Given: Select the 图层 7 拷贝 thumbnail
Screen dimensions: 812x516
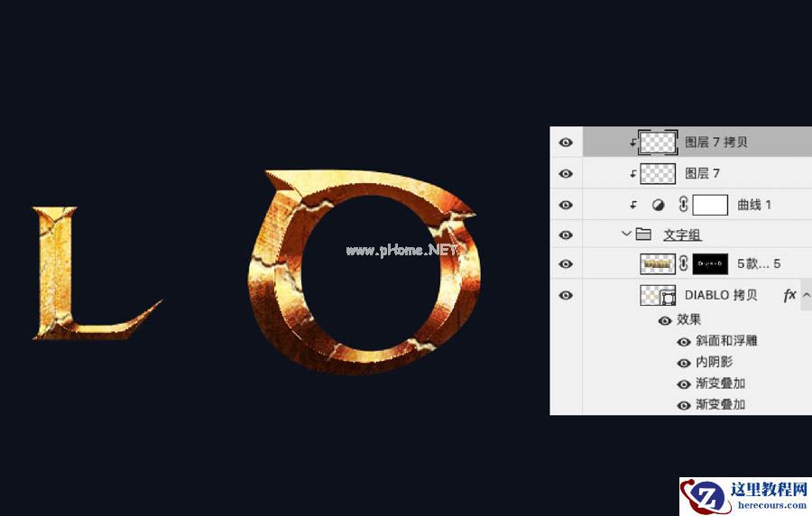Looking at the screenshot, I should (x=658, y=142).
